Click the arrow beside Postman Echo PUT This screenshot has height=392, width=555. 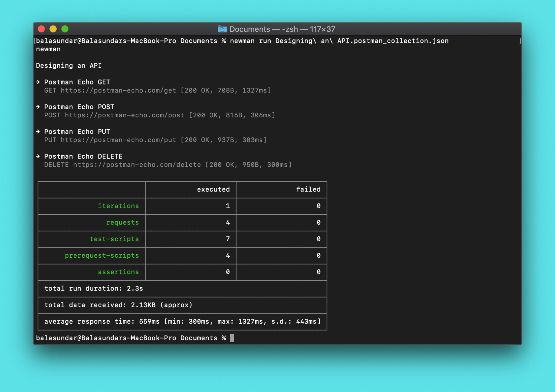coord(38,131)
